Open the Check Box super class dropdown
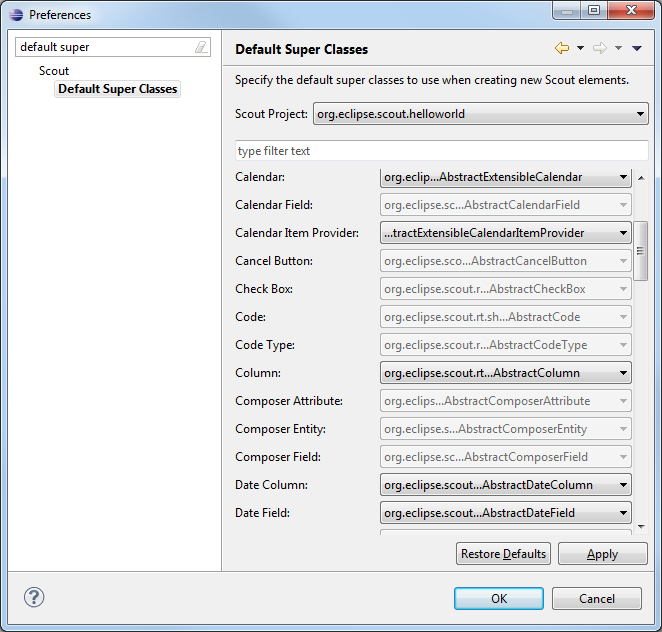The image size is (662, 632). 506,289
